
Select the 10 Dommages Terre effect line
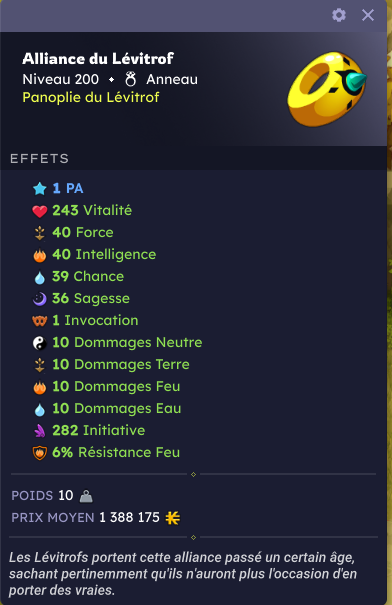[x=111, y=365]
